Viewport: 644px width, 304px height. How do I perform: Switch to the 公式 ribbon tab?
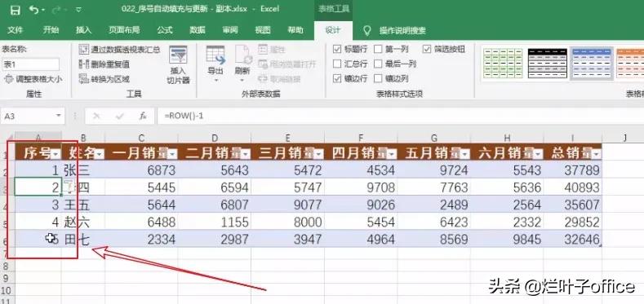coord(165,30)
